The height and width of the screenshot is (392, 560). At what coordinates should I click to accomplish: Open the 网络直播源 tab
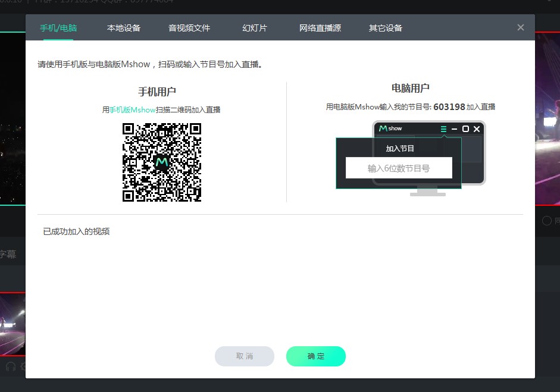click(x=320, y=28)
